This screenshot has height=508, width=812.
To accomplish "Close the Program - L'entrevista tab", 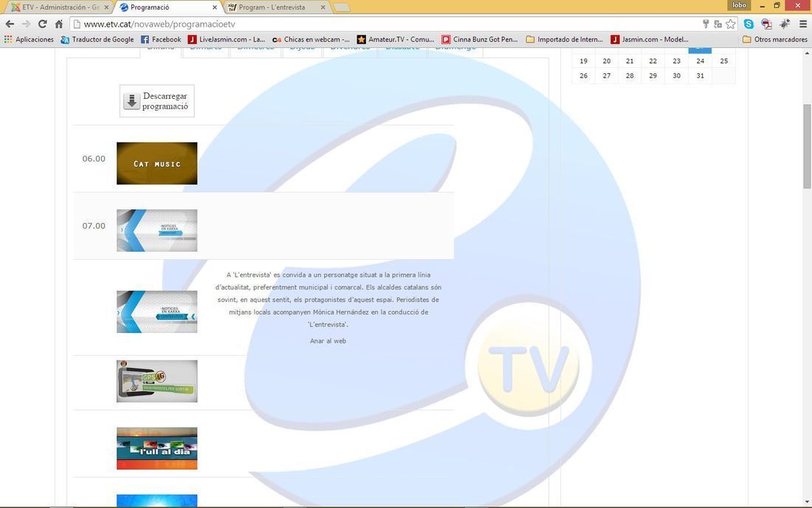I will [x=323, y=7].
